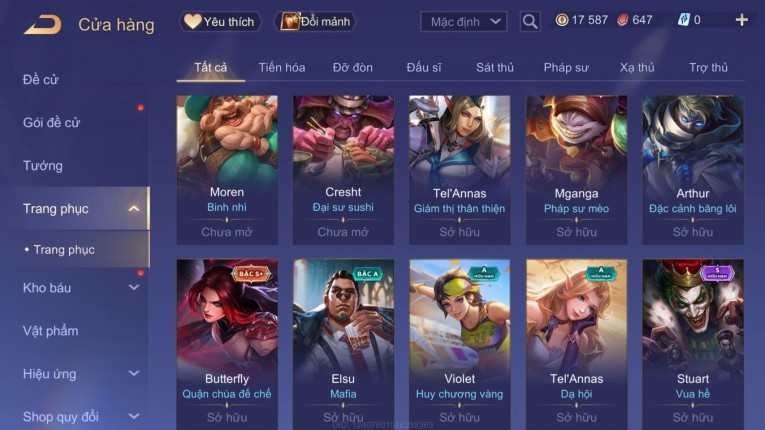Image resolution: width=765 pixels, height=430 pixels.
Task: Select the Butterfly Quận chúa đế chế skin
Action: pyautogui.click(x=227, y=344)
